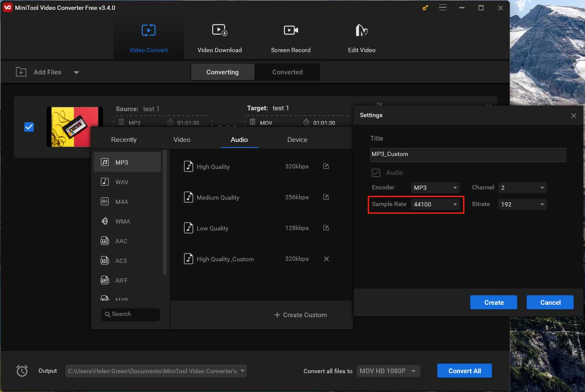Choose WMA format in list
The image size is (585, 392).
pos(127,221)
